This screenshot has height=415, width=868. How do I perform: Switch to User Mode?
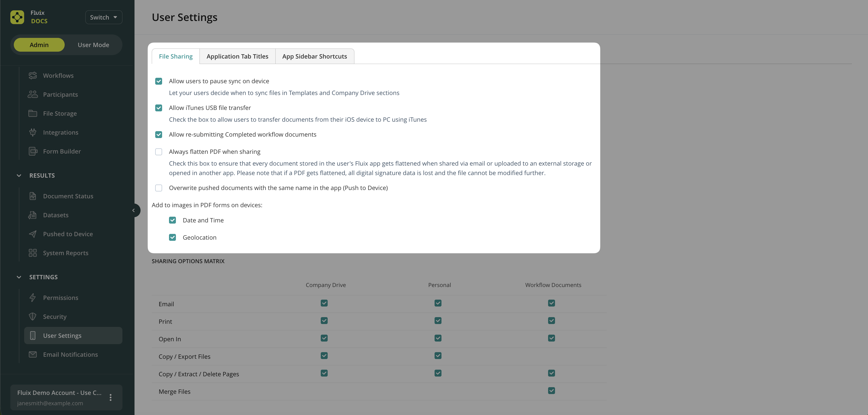click(93, 45)
